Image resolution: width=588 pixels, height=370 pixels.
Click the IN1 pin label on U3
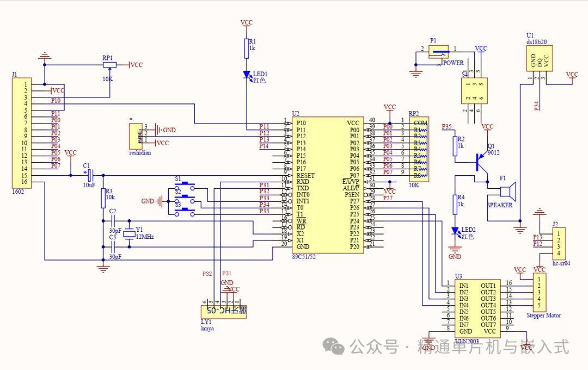464,286
